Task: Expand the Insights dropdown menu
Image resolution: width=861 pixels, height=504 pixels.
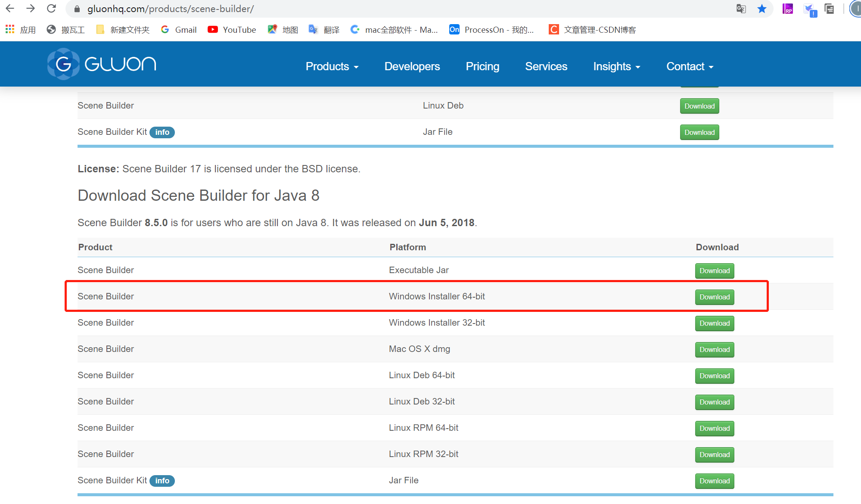Action: [617, 66]
